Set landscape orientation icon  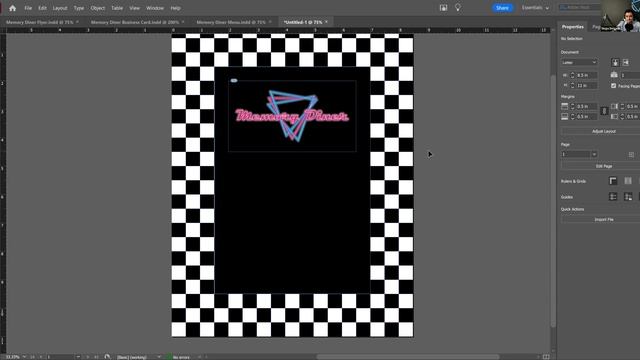pyautogui.click(x=626, y=62)
